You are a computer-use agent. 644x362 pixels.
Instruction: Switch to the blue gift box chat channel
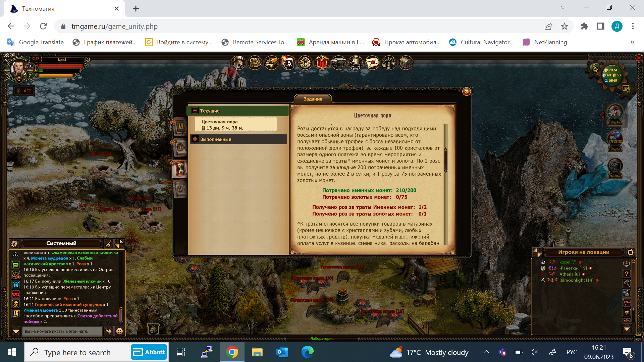click(x=16, y=285)
